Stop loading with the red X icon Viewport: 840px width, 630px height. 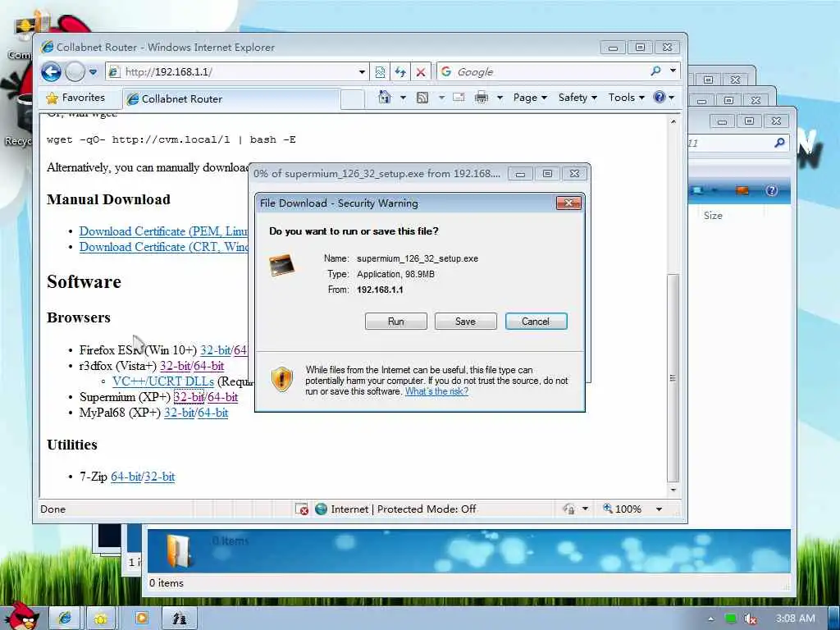421,72
